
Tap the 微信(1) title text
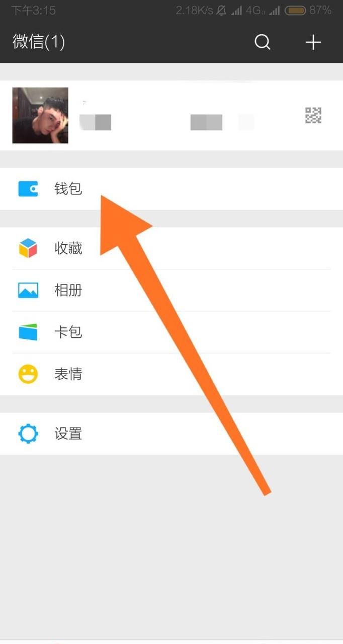point(39,42)
